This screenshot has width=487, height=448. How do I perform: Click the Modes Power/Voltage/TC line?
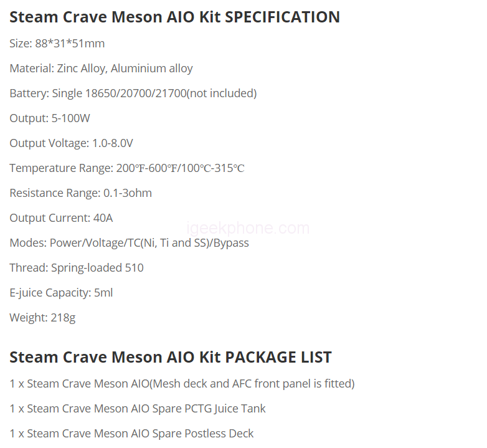click(129, 243)
